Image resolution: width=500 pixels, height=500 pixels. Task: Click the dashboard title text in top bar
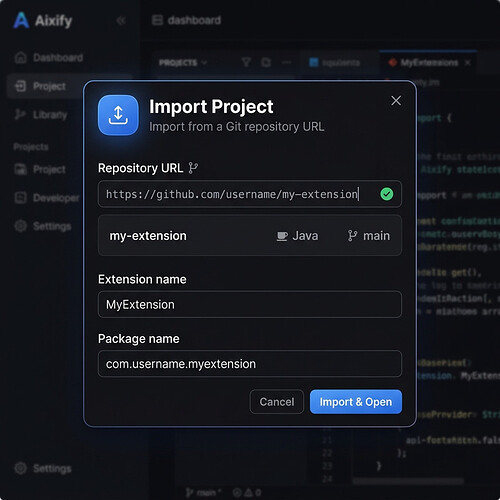pos(194,20)
